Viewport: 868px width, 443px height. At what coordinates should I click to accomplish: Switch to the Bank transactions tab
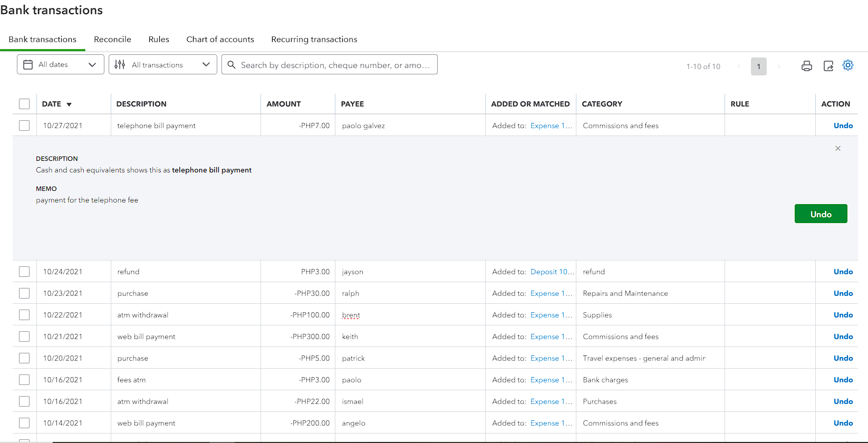click(x=42, y=40)
